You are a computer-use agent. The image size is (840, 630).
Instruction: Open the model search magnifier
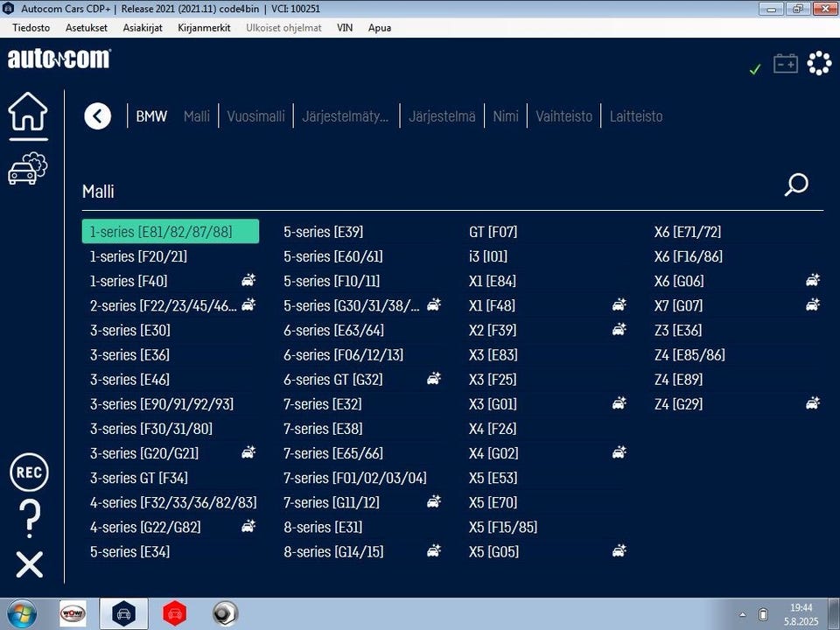796,185
